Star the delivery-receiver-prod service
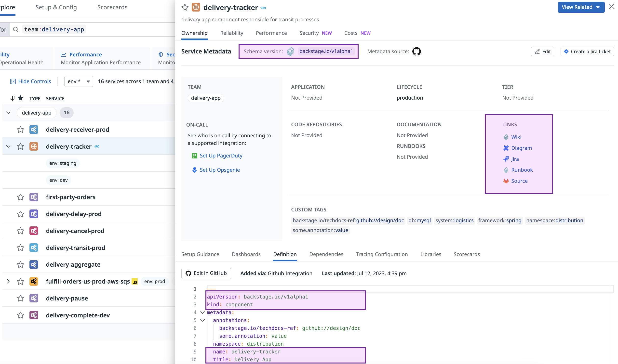Screen dimensions: 618x364 [20, 130]
